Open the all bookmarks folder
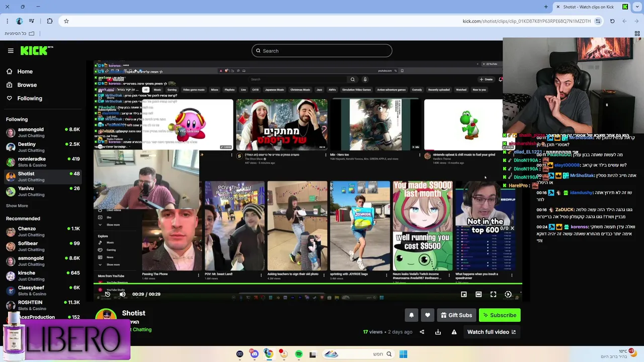 click(x=20, y=34)
